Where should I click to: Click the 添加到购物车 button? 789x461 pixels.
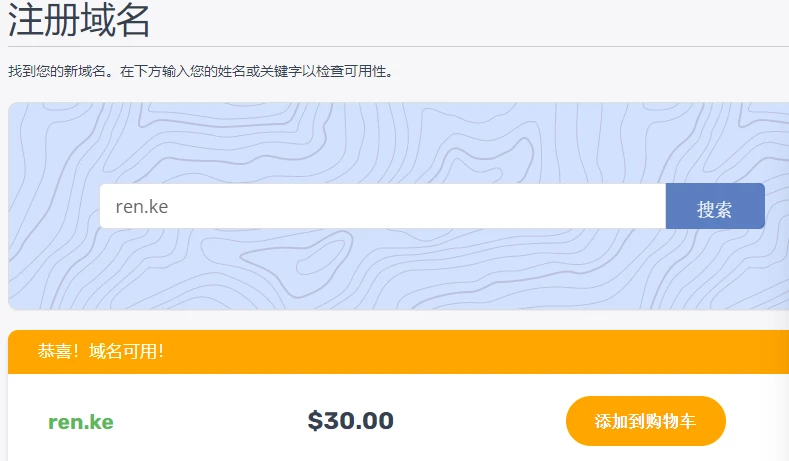point(645,421)
